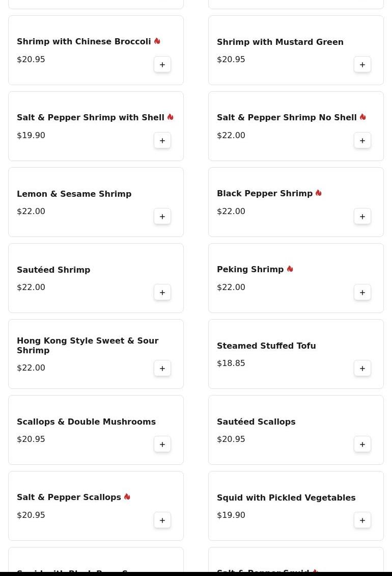This screenshot has height=576, width=392.
Task: Add Squid with Pickled Vegetables to order
Action: [362, 520]
